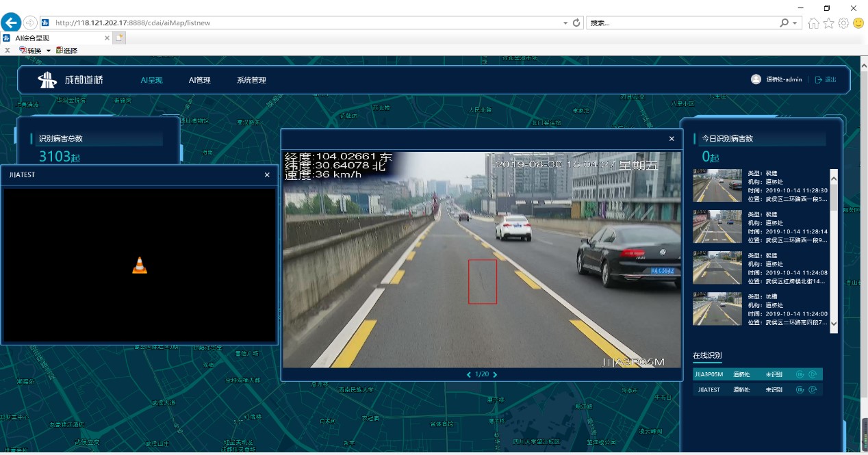
Task: Click the admin user avatar icon
Action: click(x=756, y=79)
